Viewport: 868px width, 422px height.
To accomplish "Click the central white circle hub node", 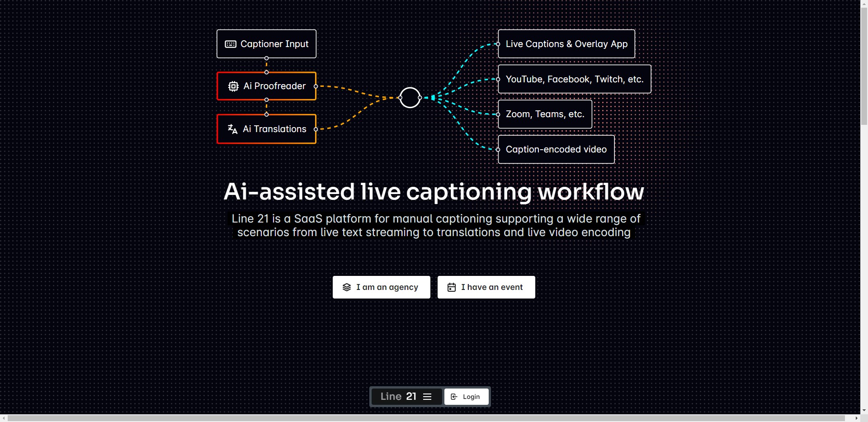I will point(410,98).
